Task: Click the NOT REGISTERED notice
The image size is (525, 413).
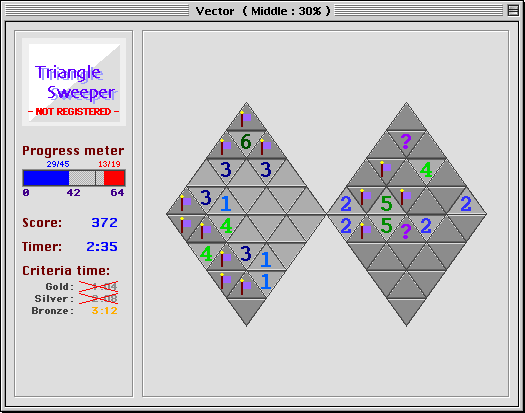Action: click(x=73, y=112)
